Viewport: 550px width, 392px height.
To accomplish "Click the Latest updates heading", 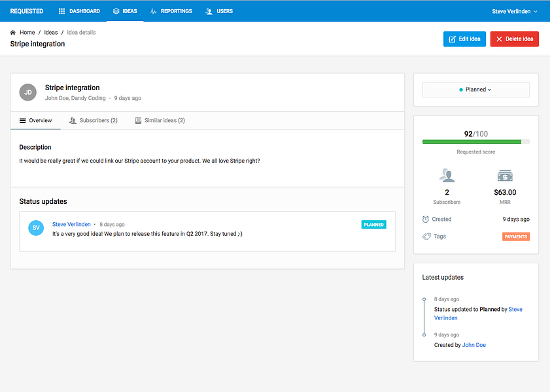I will 443,278.
